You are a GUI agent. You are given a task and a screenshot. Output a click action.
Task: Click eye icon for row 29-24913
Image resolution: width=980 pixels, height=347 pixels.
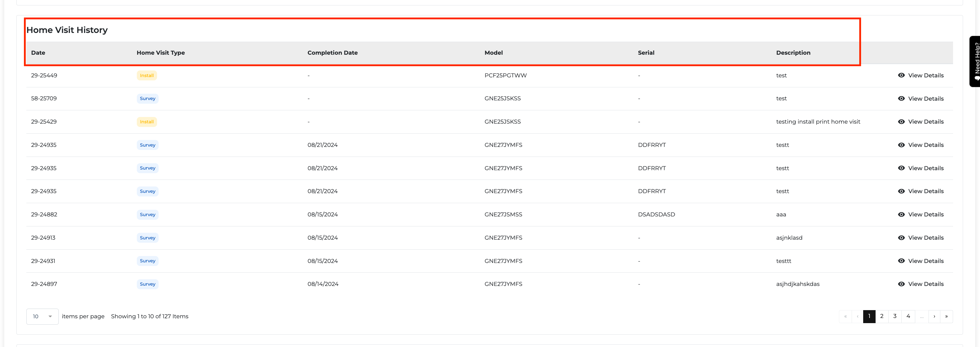[x=901, y=238]
